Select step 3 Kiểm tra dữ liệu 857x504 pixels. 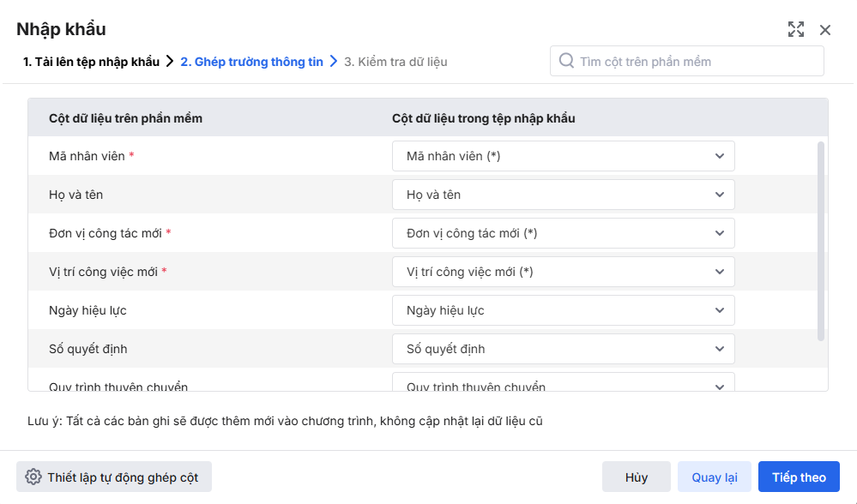[x=395, y=62]
